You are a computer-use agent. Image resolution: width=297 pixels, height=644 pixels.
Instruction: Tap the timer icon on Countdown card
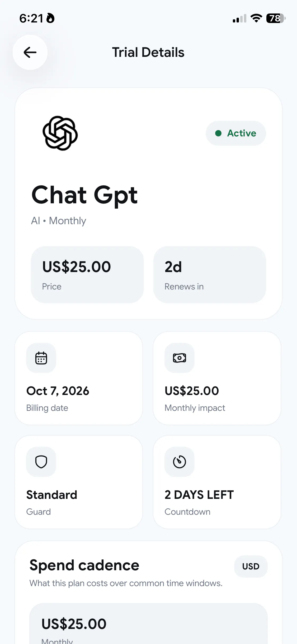point(180,462)
